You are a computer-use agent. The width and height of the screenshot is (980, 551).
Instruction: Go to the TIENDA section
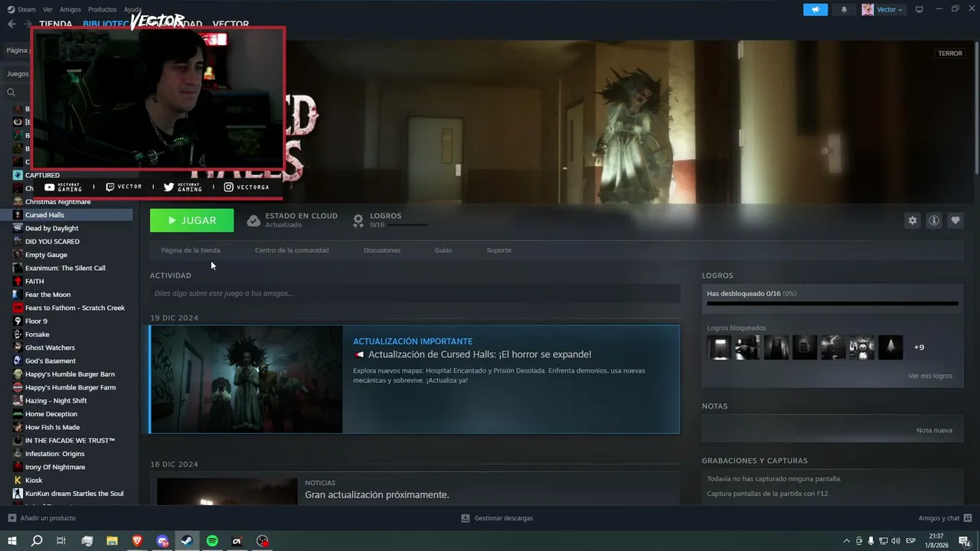pos(56,24)
